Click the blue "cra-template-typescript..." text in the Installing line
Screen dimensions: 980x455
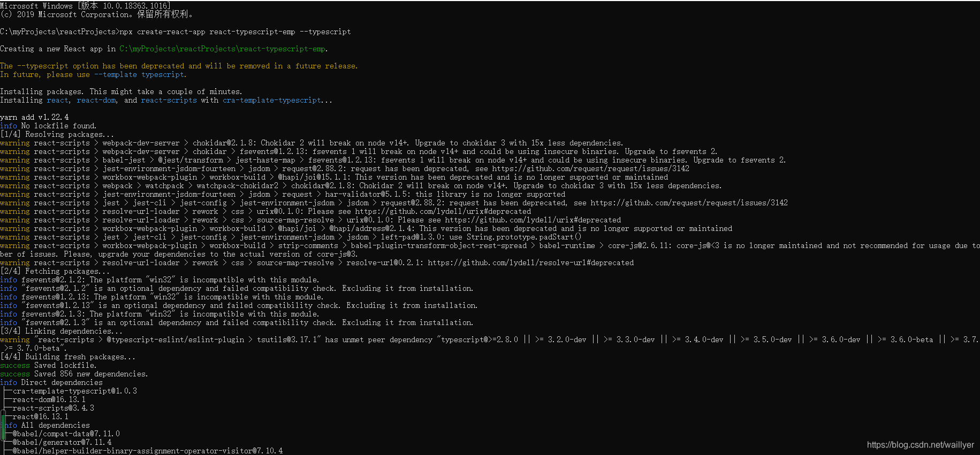pyautogui.click(x=277, y=100)
